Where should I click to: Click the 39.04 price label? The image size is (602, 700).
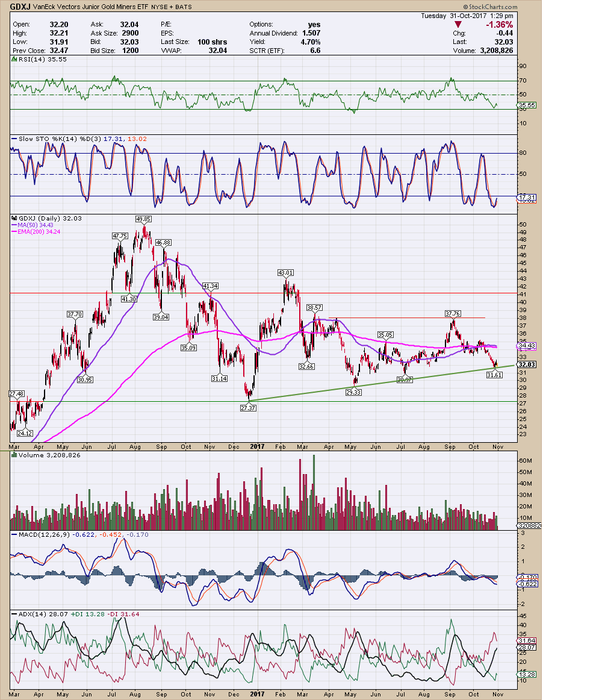(161, 316)
